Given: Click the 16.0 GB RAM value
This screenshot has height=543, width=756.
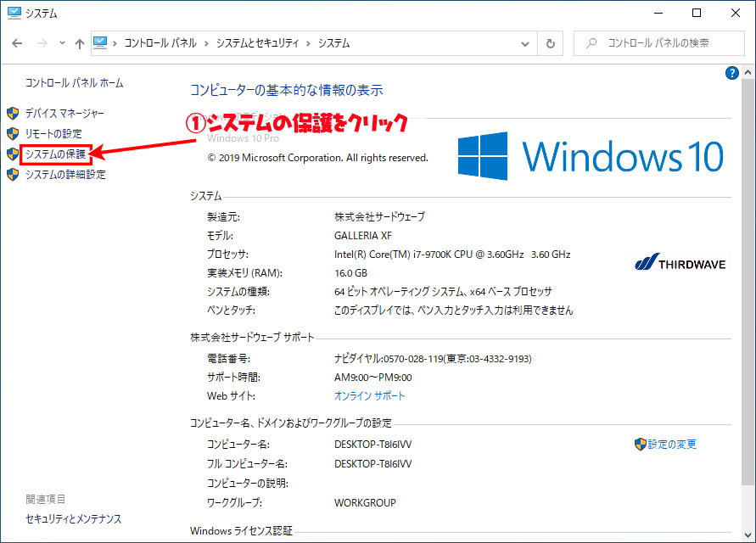Looking at the screenshot, I should 350,273.
